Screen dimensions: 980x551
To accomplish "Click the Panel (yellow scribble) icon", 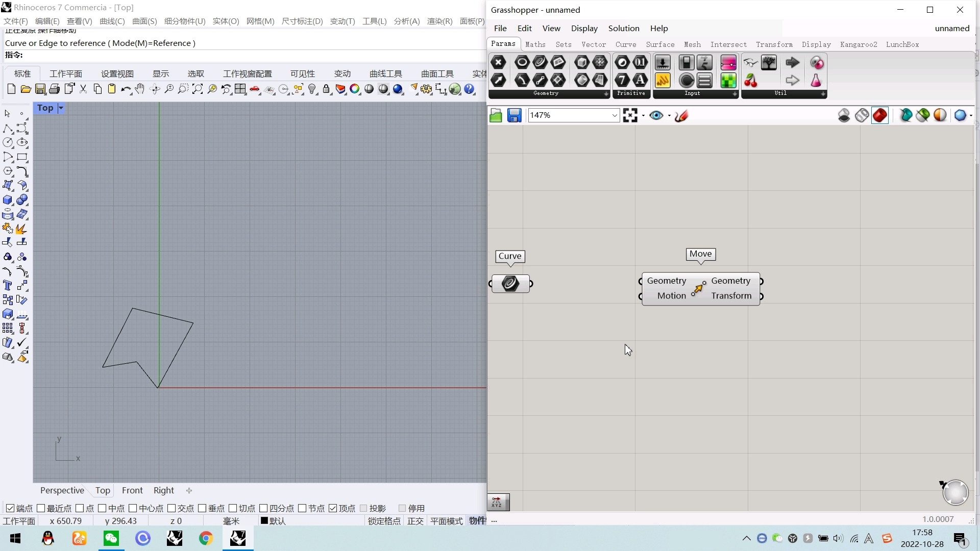I will pos(663,80).
